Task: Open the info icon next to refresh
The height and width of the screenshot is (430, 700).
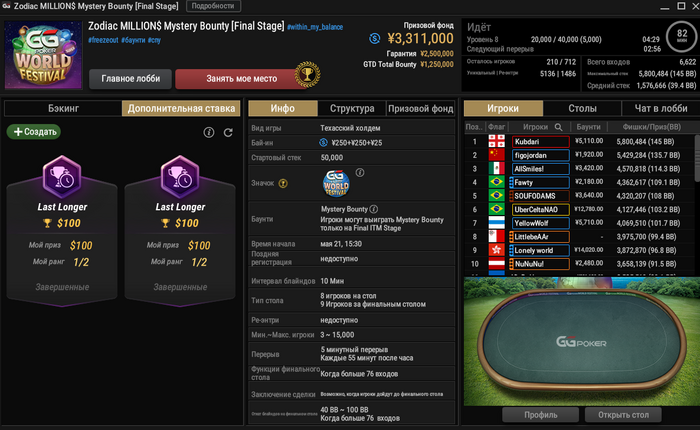Action: [208, 132]
